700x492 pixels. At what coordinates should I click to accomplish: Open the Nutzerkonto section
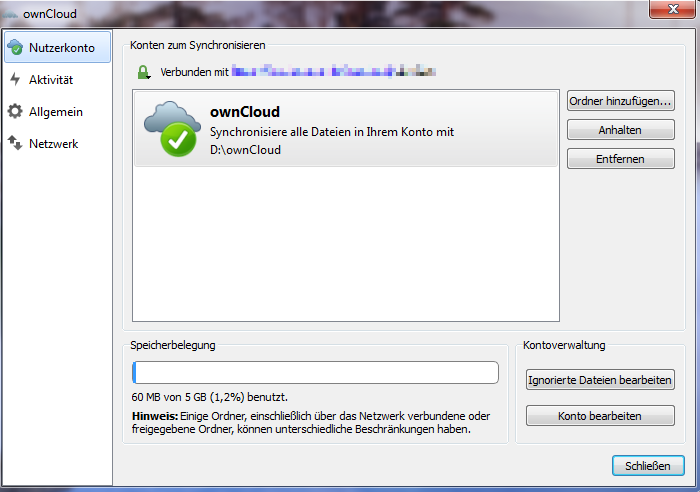click(x=58, y=47)
